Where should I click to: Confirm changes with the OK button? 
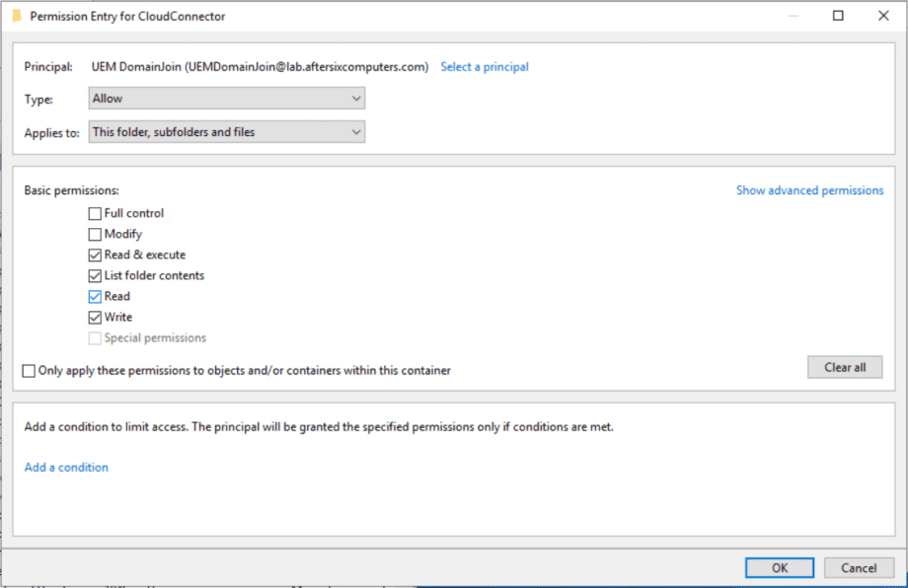point(780,567)
